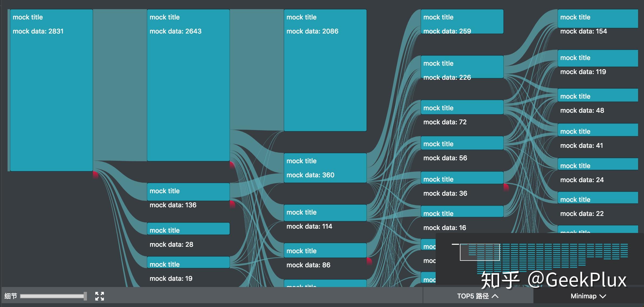The image size is (644, 307).
Task: Click red marker beside mock data 36
Action: tap(506, 187)
